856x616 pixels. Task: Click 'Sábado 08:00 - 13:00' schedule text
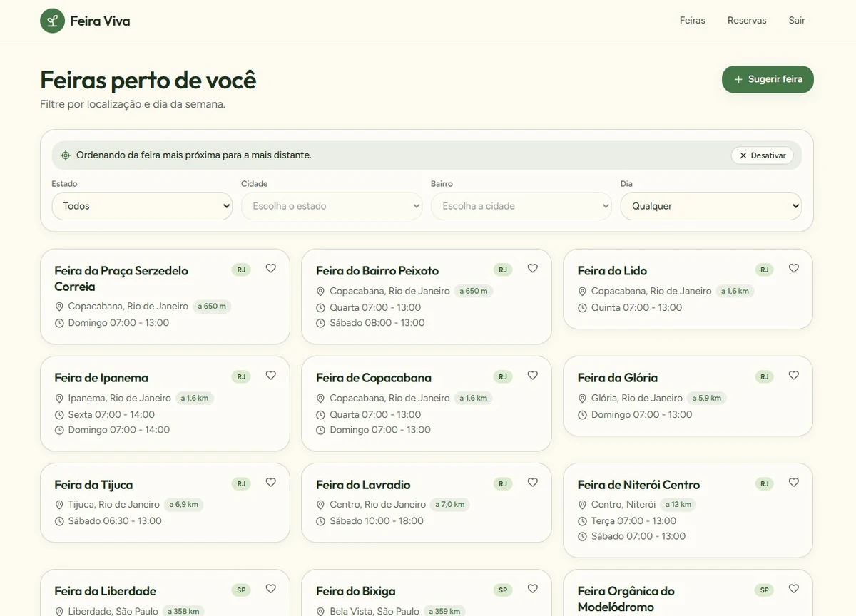point(377,323)
